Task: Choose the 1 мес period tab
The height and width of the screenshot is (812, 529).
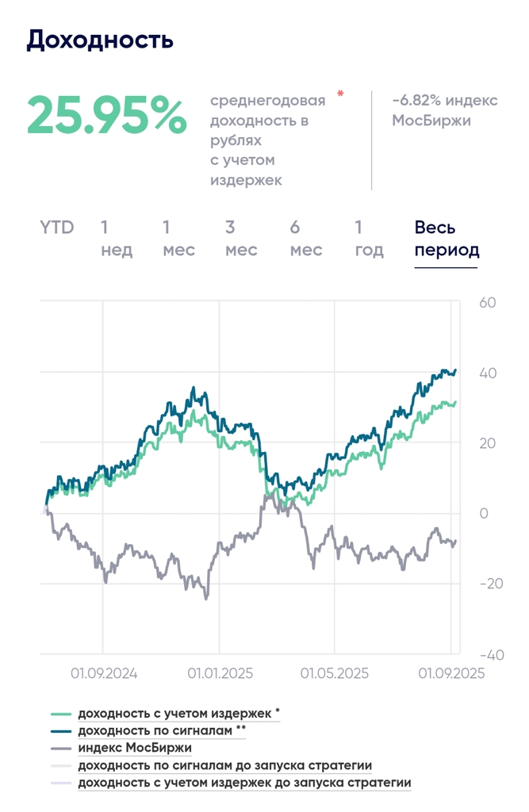Action: tap(178, 239)
